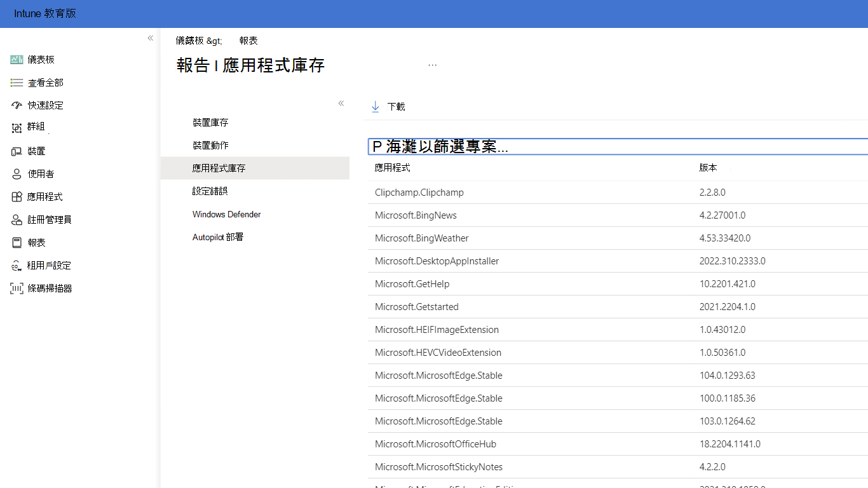This screenshot has width=868, height=488.
Task: Click the 應用程式 apps icon
Action: tap(17, 197)
